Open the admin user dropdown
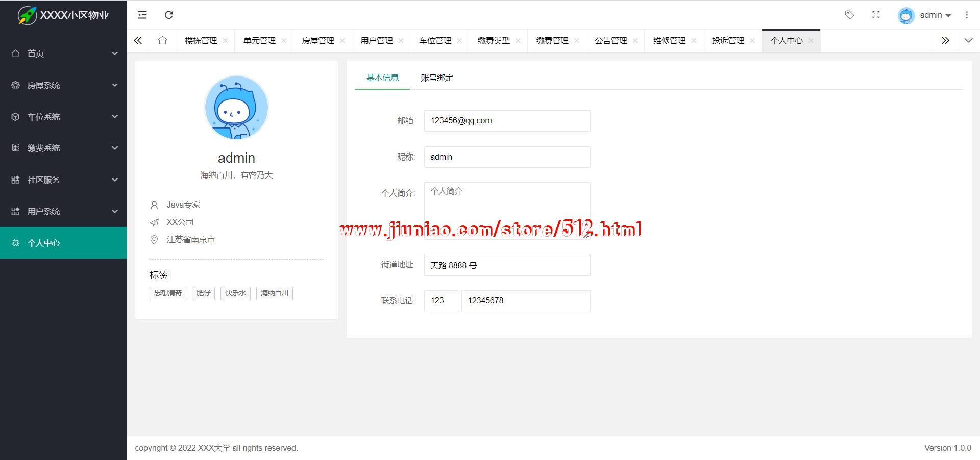The height and width of the screenshot is (460, 980). coord(936,15)
